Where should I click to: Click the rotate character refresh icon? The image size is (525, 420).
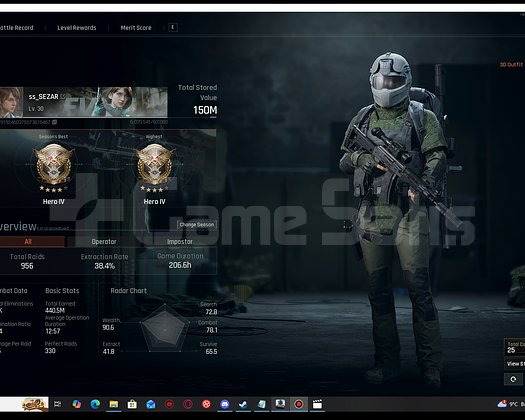(x=513, y=379)
